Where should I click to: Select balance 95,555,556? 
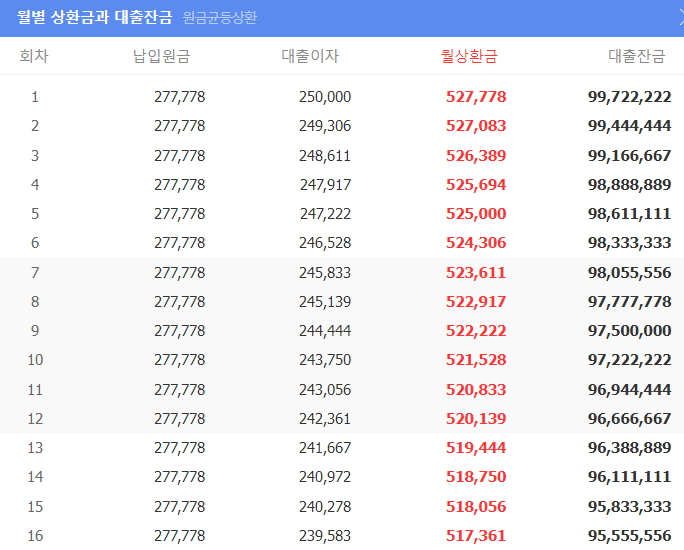click(x=629, y=536)
